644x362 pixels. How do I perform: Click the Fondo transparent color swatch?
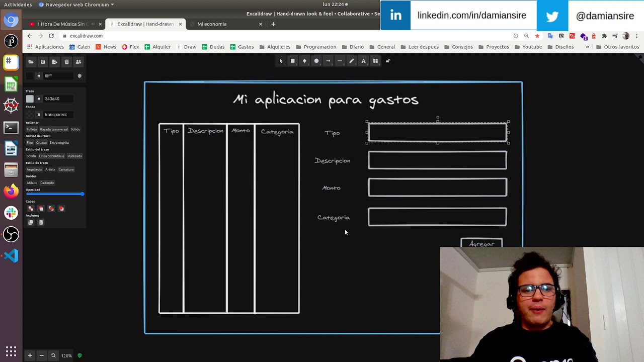tap(30, 115)
